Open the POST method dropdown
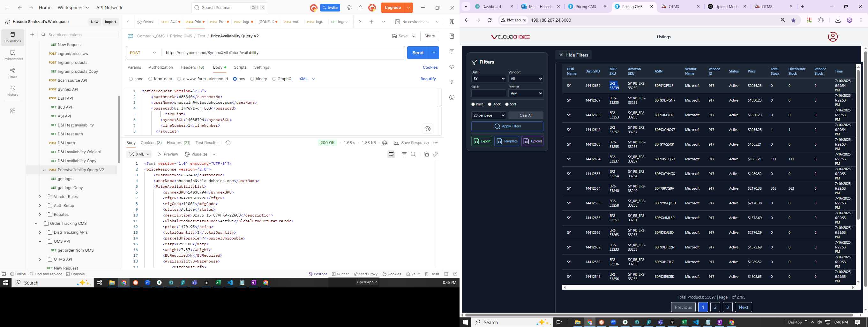Viewport: 868px width, 327px height. pos(144,53)
